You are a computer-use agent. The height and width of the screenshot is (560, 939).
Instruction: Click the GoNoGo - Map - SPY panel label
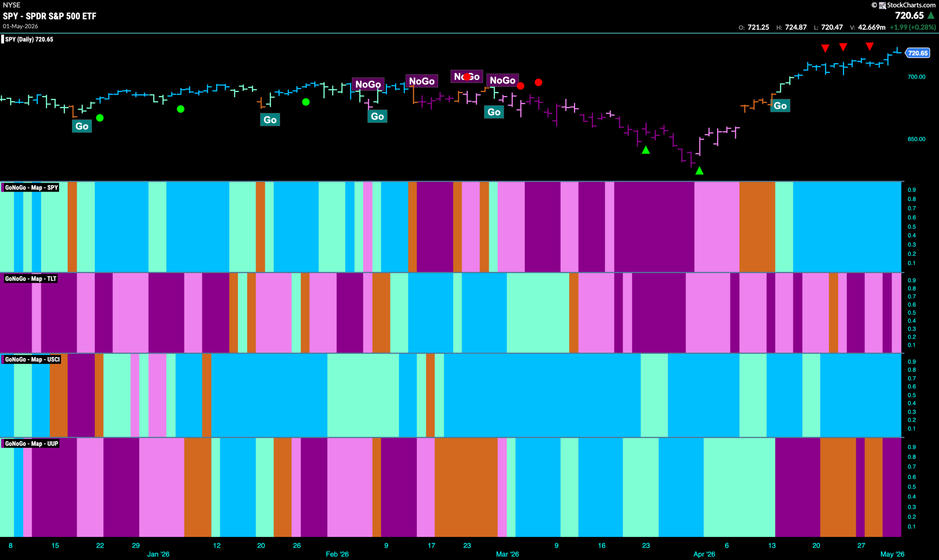[x=31, y=188]
